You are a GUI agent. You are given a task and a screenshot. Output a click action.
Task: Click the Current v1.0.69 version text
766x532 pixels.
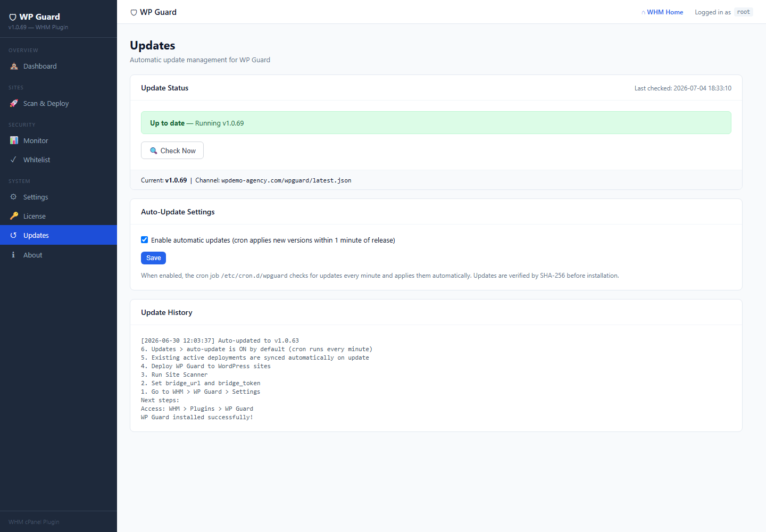click(164, 180)
